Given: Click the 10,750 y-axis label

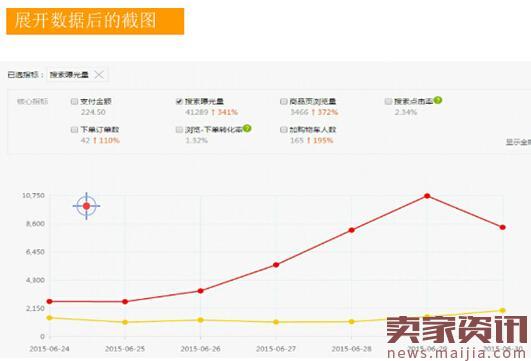Looking at the screenshot, I should coord(33,195).
